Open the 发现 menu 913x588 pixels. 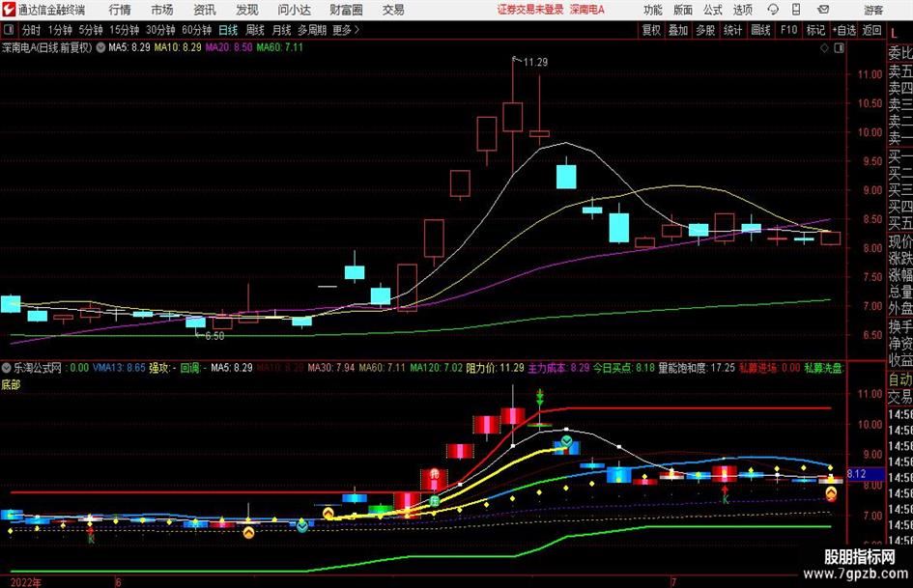pos(247,10)
